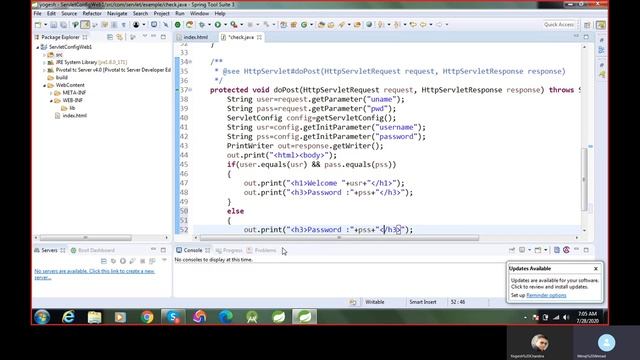This screenshot has height=360, width=640.
Task: Collapse the WebContent folder
Action: click(44, 85)
